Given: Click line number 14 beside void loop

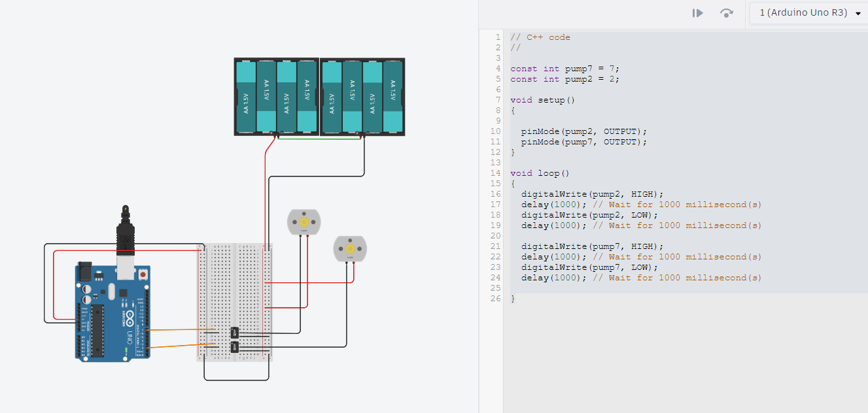Looking at the screenshot, I should [495, 173].
